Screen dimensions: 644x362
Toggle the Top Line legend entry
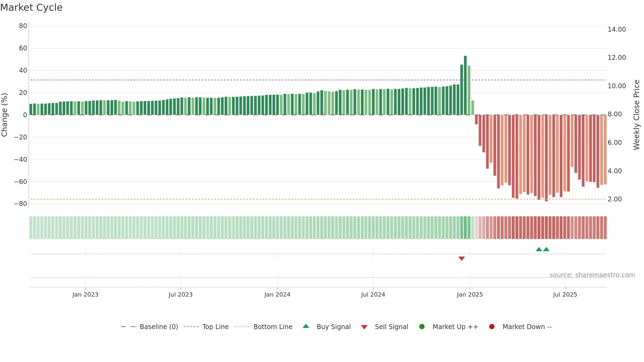coord(206,327)
